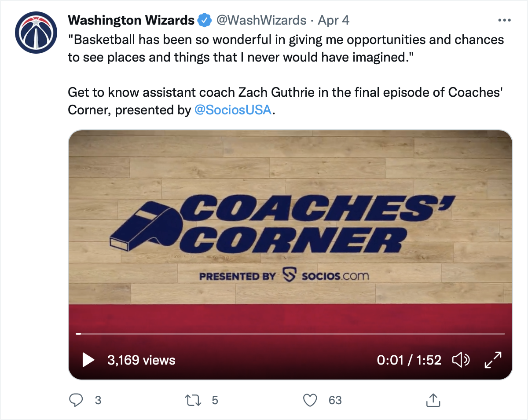The width and height of the screenshot is (528, 420).
Task: Click the reply speech bubble icon
Action: 77,400
